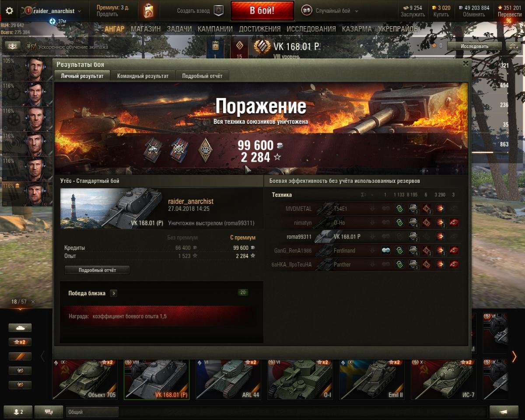Open the ИССЛЕДОВАНИЯ menu section
525x420 pixels.
[x=311, y=29]
